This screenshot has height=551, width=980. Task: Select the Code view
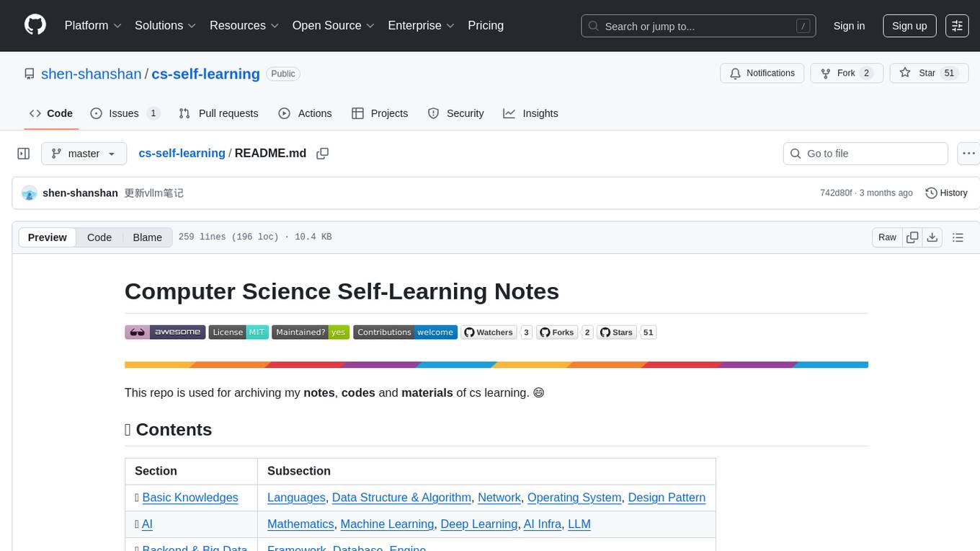point(99,237)
